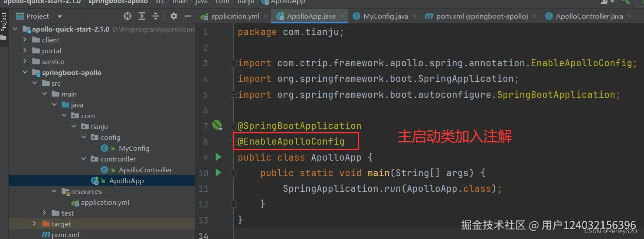Expand the test folder
Viewport: 644px width, 239px height.
[x=44, y=213]
